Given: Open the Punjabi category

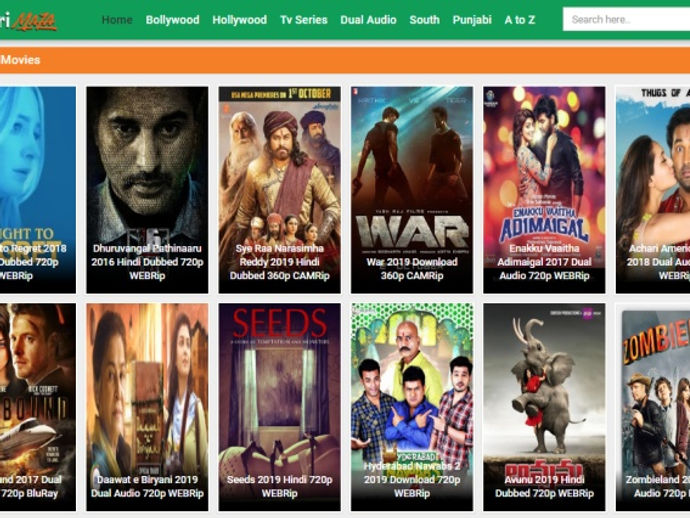Looking at the screenshot, I should click(x=472, y=20).
